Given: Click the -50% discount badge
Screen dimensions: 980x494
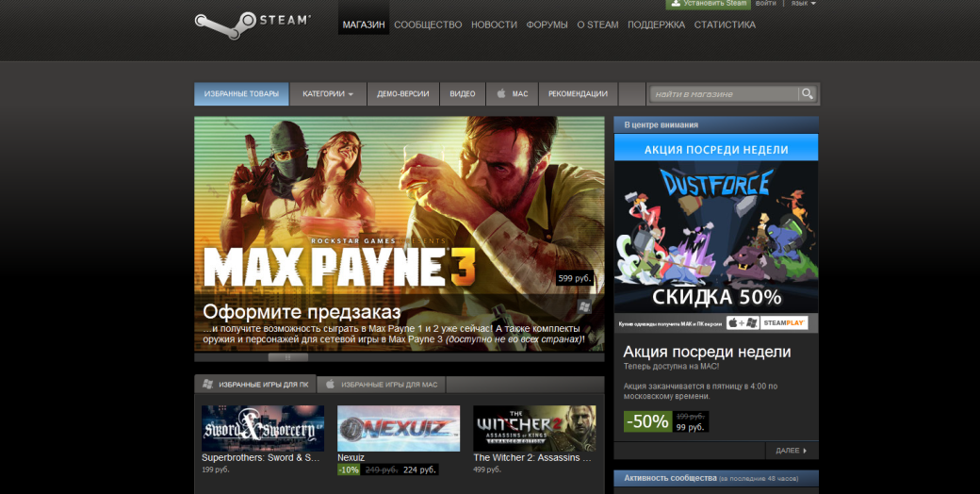Looking at the screenshot, I should pyautogui.click(x=647, y=421).
